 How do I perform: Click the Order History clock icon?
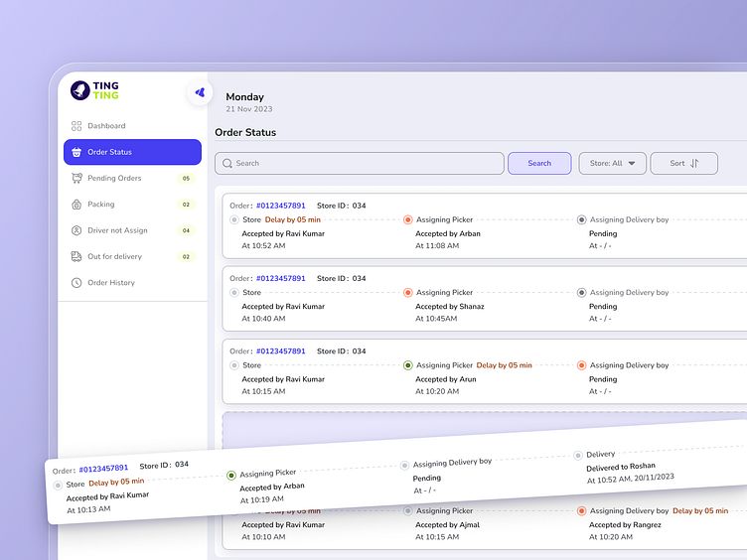point(76,283)
